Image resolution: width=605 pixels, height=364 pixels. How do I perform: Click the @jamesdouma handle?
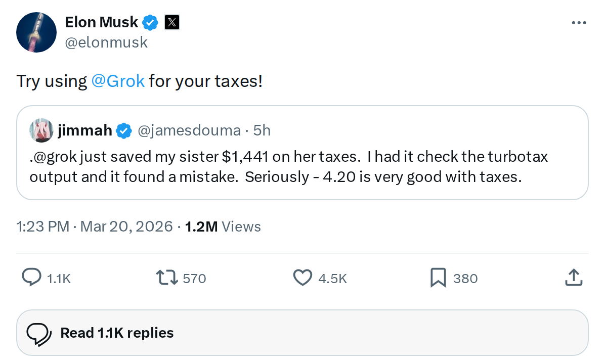click(189, 130)
